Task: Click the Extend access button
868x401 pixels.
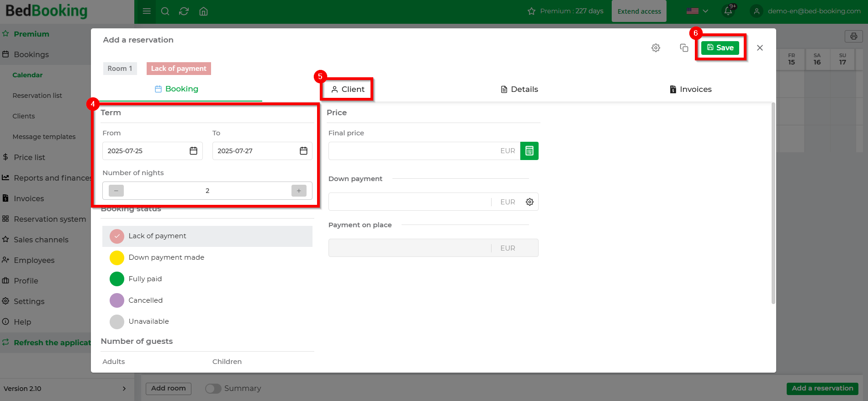Action: (639, 11)
